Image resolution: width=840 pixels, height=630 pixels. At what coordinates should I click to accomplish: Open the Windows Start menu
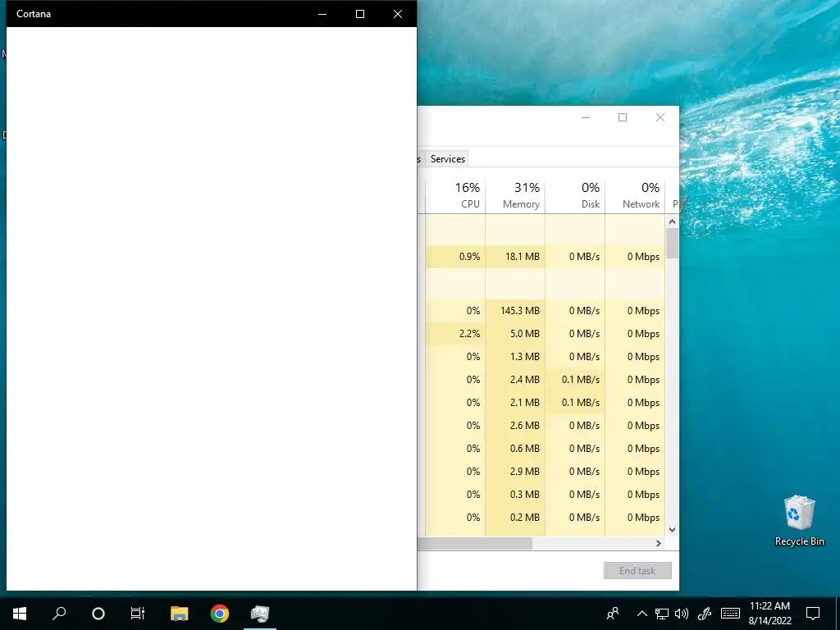click(x=20, y=614)
